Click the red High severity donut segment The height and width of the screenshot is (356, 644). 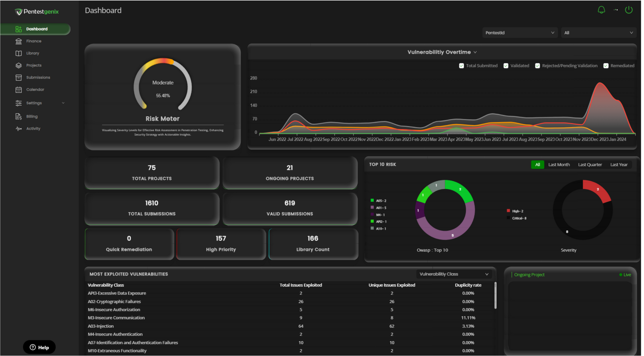pos(598,189)
